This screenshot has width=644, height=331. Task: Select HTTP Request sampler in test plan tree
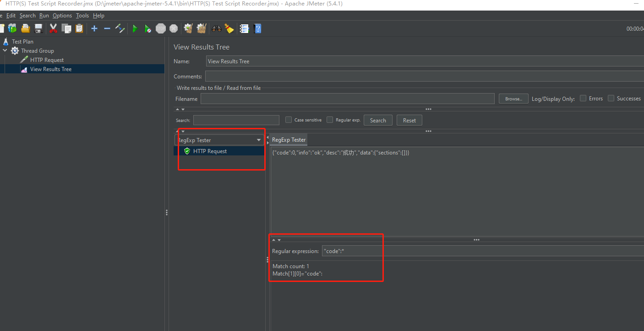[47, 60]
